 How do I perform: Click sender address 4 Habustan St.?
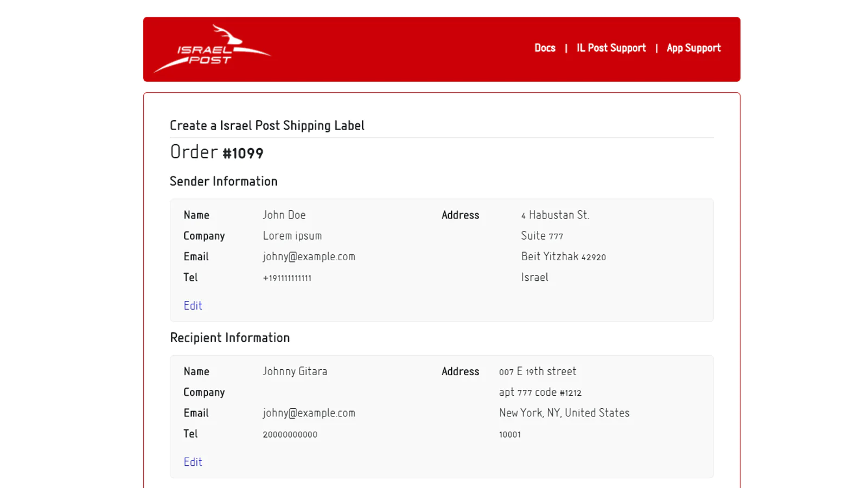click(555, 215)
